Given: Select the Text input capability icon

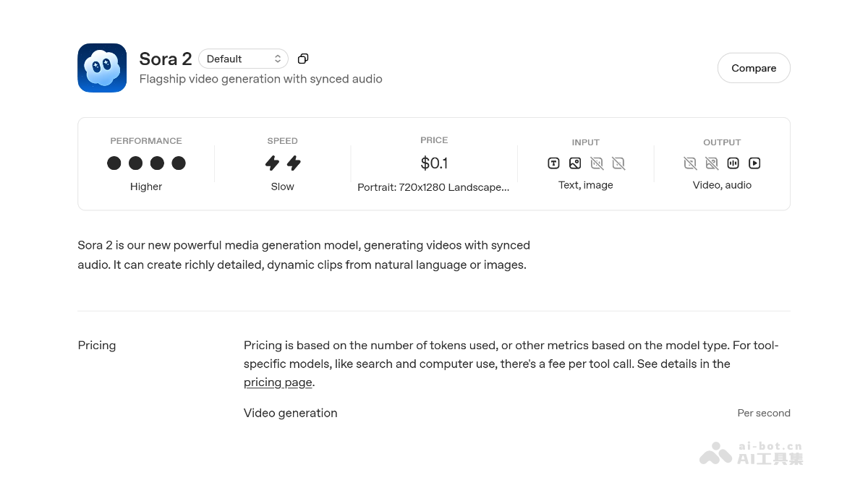Looking at the screenshot, I should 553,163.
